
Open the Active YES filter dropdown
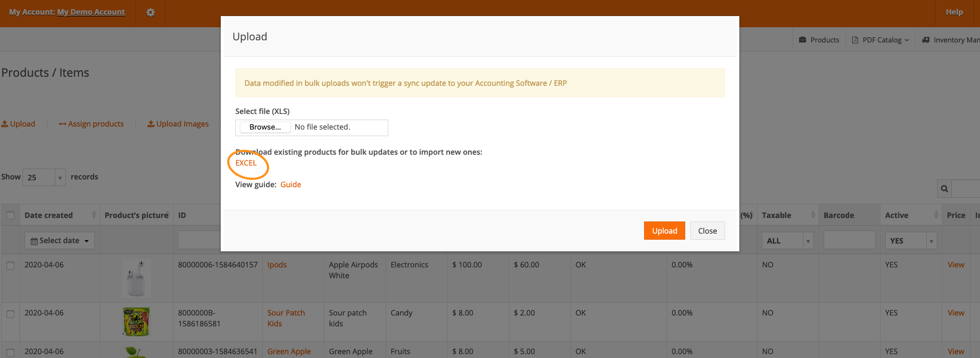pos(910,241)
